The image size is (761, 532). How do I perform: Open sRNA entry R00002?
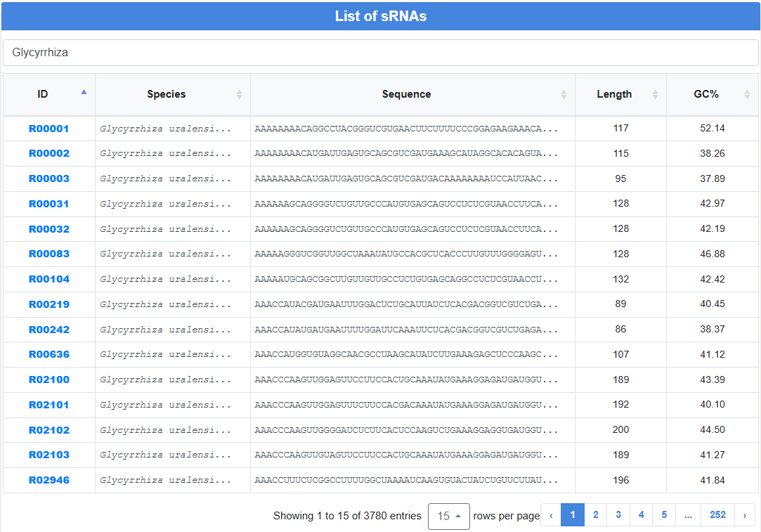(49, 153)
